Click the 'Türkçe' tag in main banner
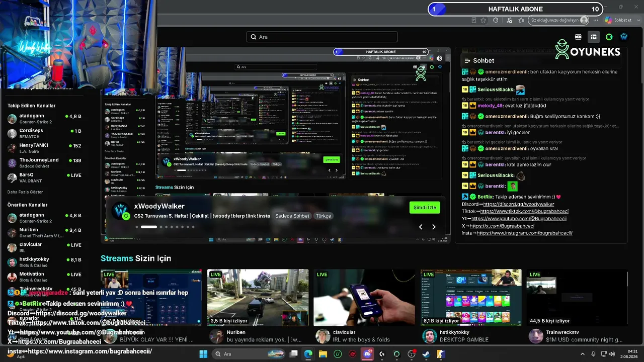 pos(324,216)
